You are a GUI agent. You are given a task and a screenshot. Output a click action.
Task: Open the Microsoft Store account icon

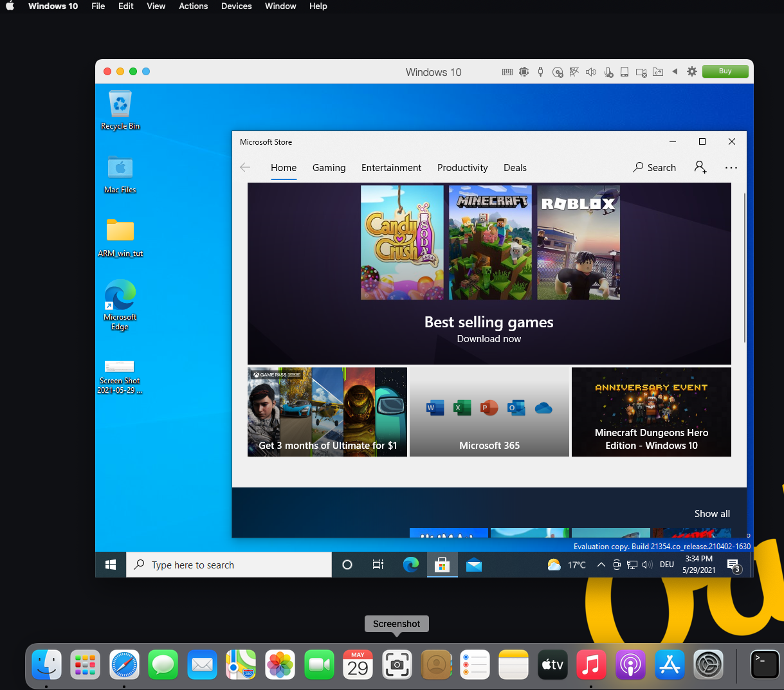700,167
